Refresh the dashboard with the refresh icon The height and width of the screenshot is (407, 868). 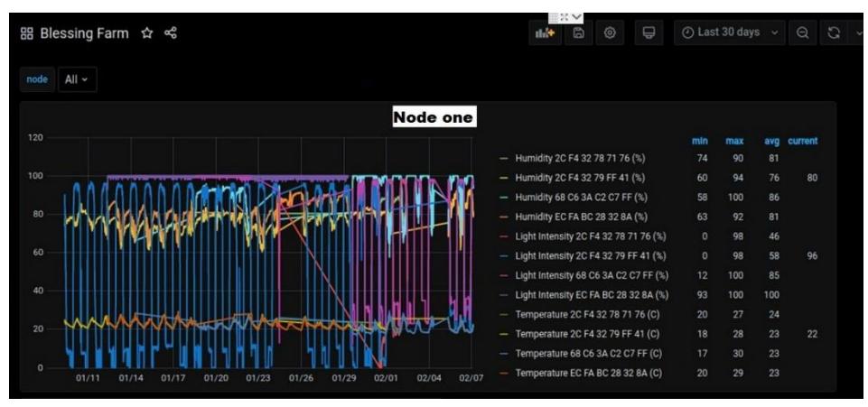click(834, 33)
